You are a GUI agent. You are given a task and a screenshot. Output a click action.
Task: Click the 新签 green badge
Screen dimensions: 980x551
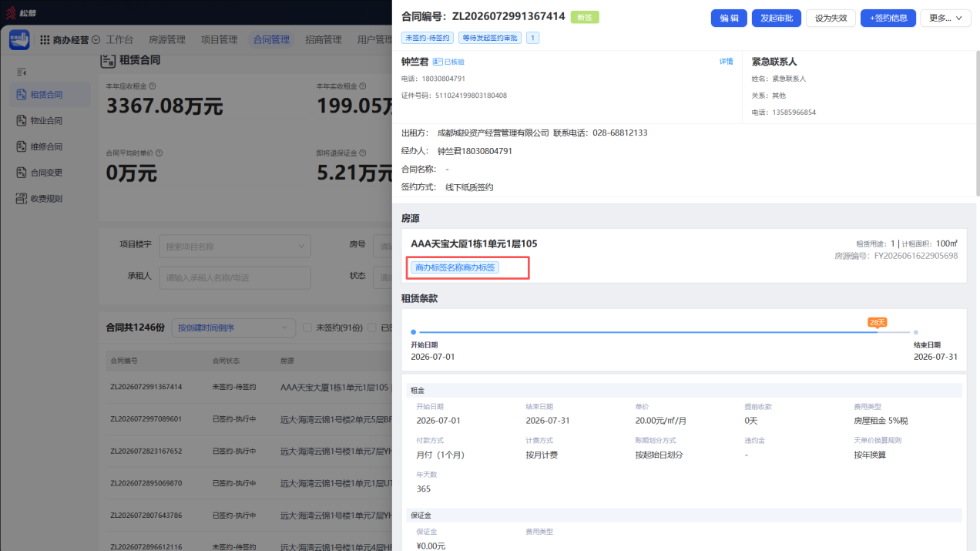point(584,17)
